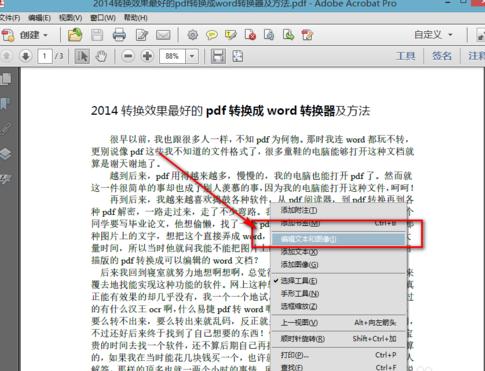
Task: Click the 88% zoom value field
Action: pyautogui.click(x=172, y=56)
